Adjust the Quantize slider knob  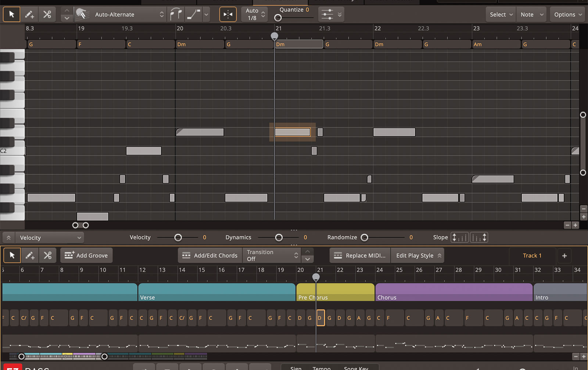pos(278,18)
